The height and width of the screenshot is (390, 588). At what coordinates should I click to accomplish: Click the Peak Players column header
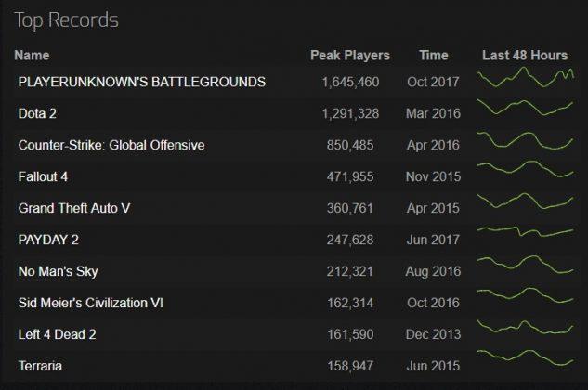350,56
